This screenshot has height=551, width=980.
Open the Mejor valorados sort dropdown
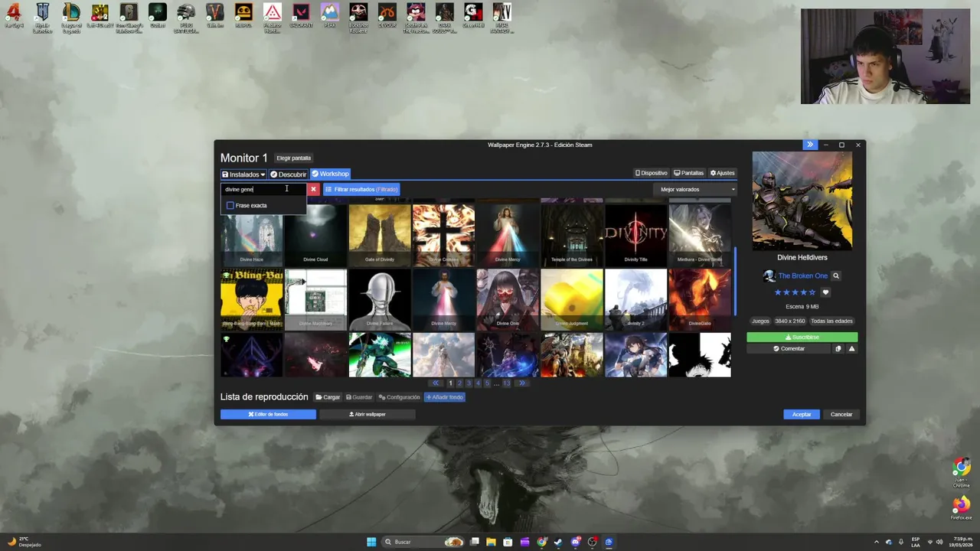coord(697,190)
